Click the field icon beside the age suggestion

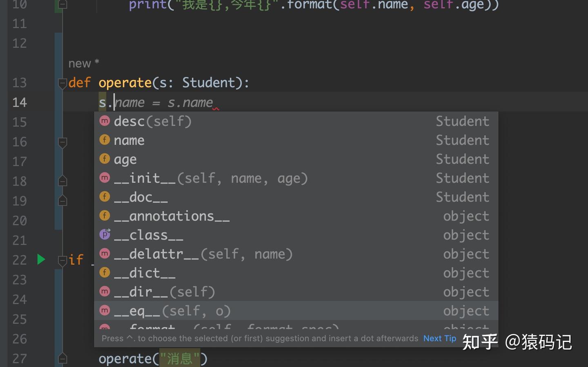(105, 158)
